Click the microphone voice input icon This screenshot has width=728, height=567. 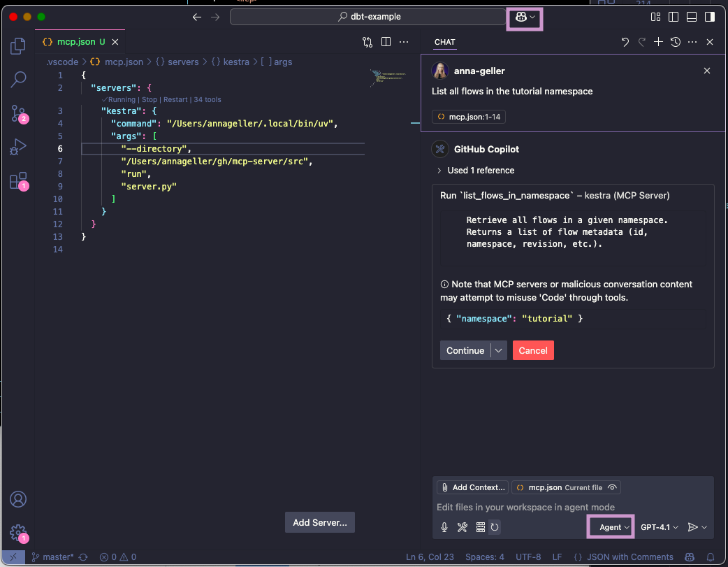click(x=444, y=527)
